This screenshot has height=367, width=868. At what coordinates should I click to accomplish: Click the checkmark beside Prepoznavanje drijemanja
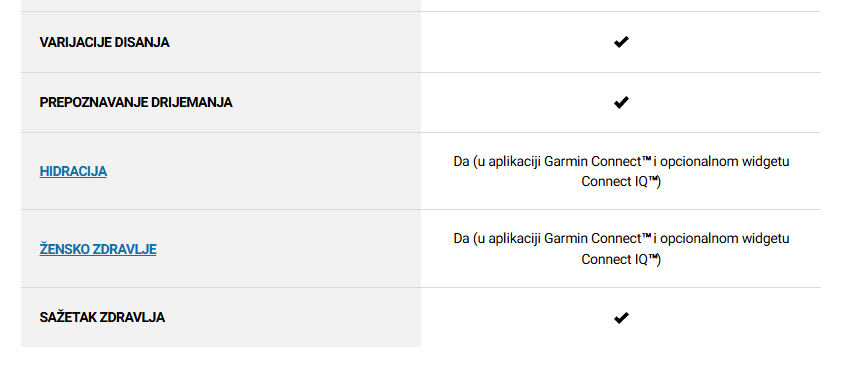click(x=621, y=102)
